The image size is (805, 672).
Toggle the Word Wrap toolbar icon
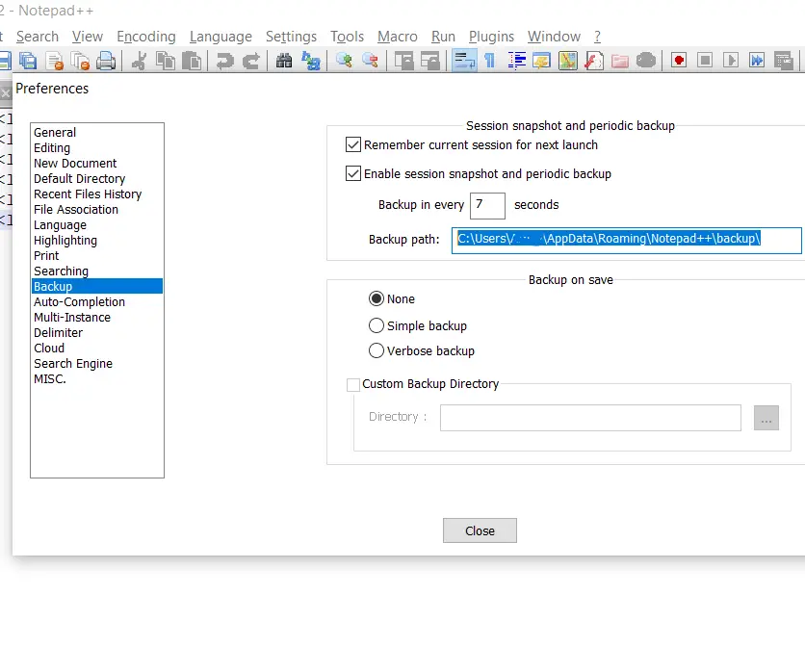pos(464,61)
